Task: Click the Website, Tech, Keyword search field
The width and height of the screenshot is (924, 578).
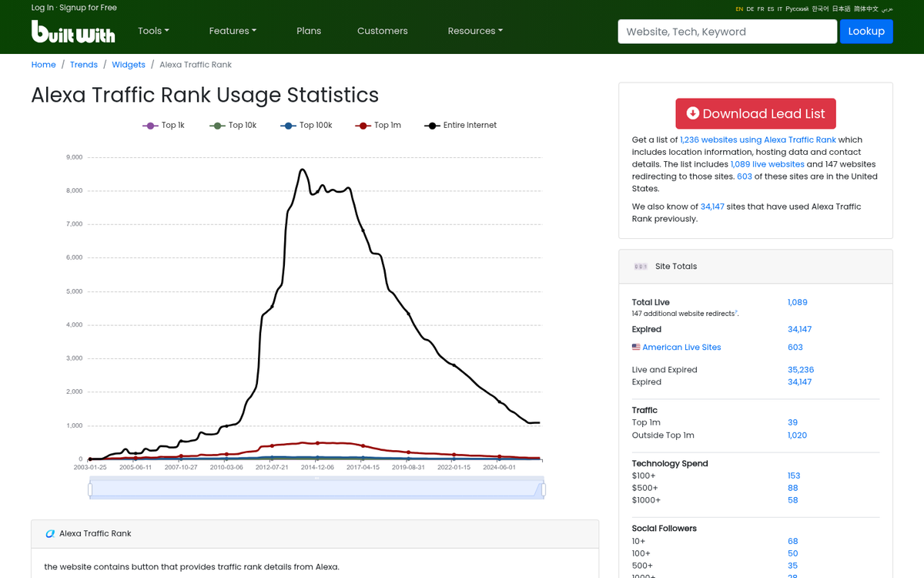Action: tap(726, 31)
